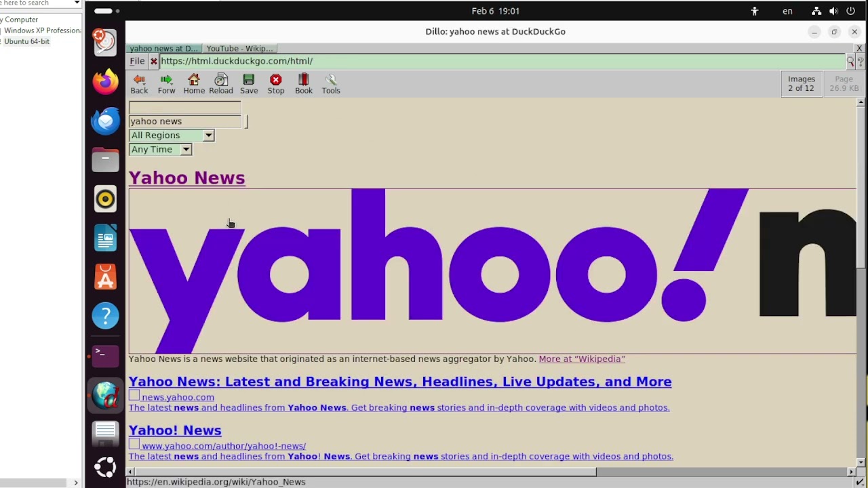
Task: Click the volume speaker icon in top bar
Action: (x=833, y=11)
